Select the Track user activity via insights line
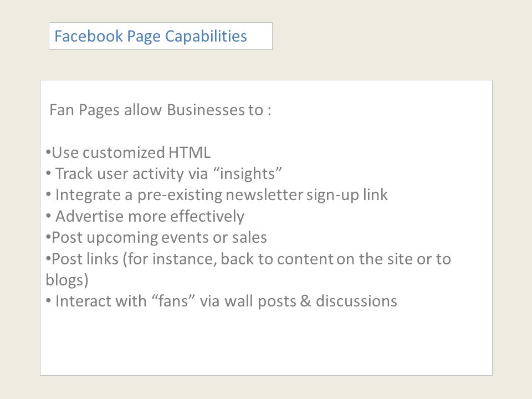Viewport: 532px width, 399px height. pyautogui.click(x=163, y=173)
